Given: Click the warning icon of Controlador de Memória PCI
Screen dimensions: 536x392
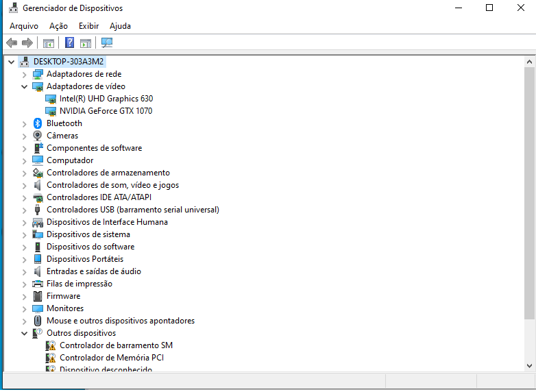Looking at the screenshot, I should pyautogui.click(x=51, y=358).
